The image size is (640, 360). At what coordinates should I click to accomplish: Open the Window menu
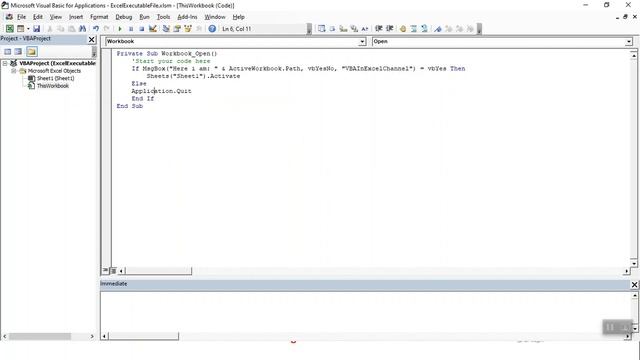click(x=215, y=17)
